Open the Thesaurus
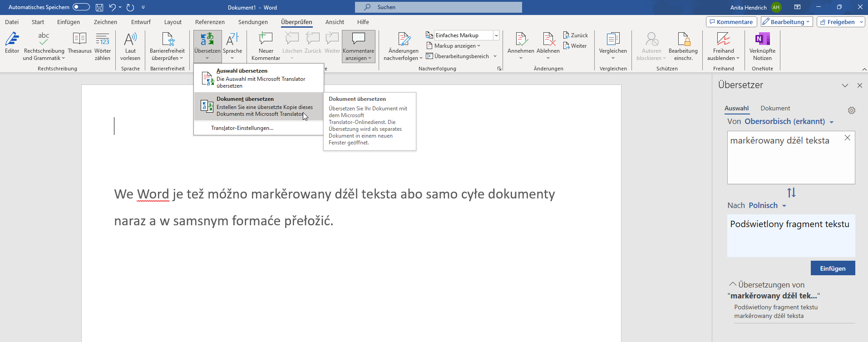 [79, 44]
